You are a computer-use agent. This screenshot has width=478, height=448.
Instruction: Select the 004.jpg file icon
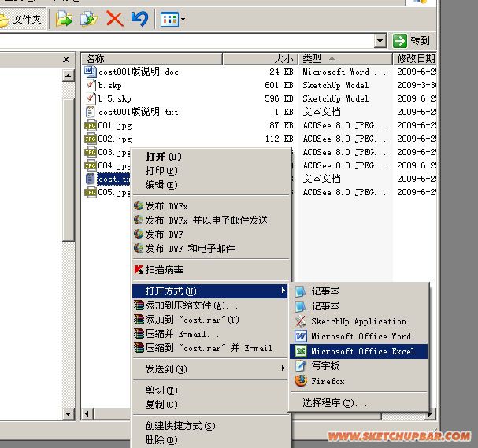click(91, 165)
